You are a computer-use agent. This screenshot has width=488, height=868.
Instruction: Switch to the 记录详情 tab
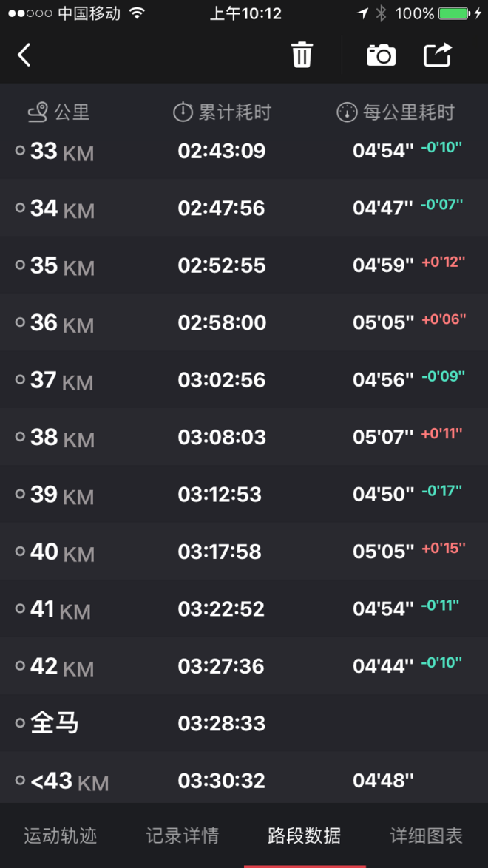coord(183,835)
